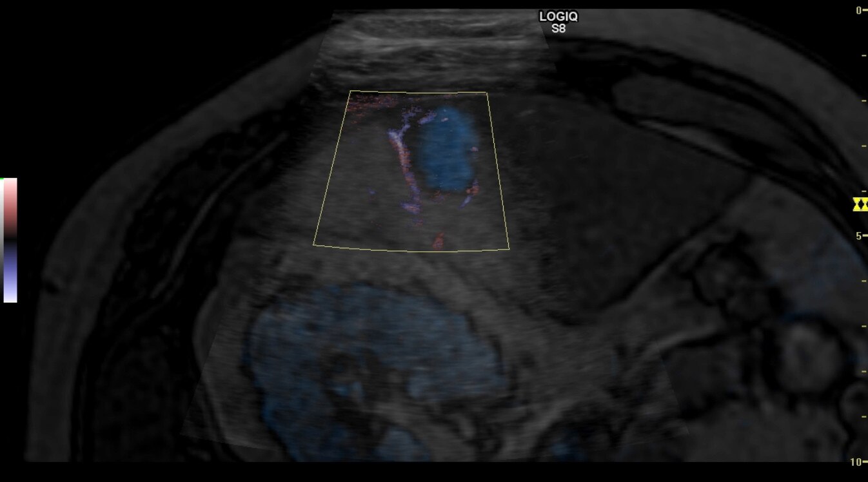Click the blue lower half of Doppler color bar
Screen dimensions: 868x482
pyautogui.click(x=10, y=277)
